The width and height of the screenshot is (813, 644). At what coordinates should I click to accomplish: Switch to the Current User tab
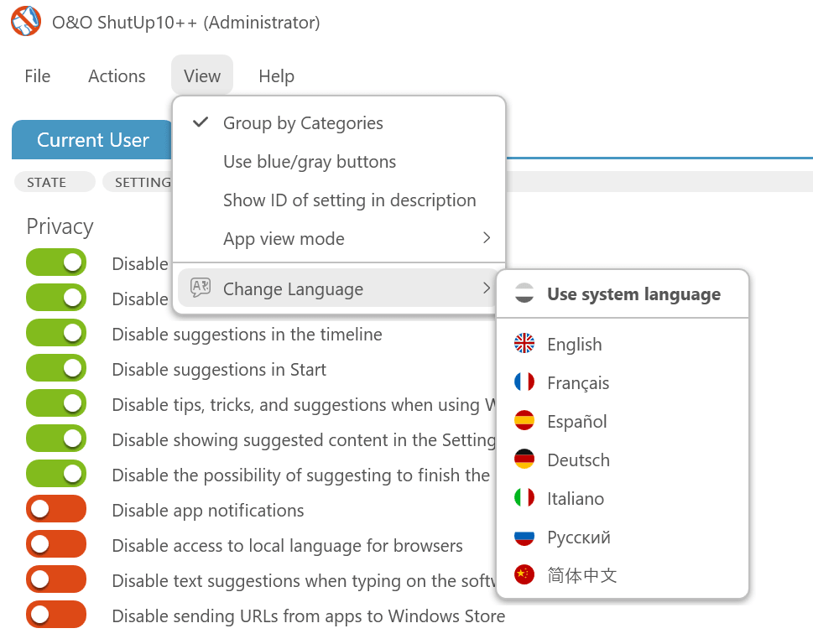(92, 140)
